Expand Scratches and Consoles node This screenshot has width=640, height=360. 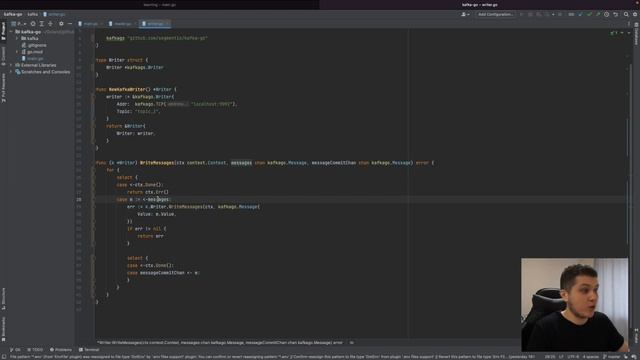pyautogui.click(x=11, y=72)
